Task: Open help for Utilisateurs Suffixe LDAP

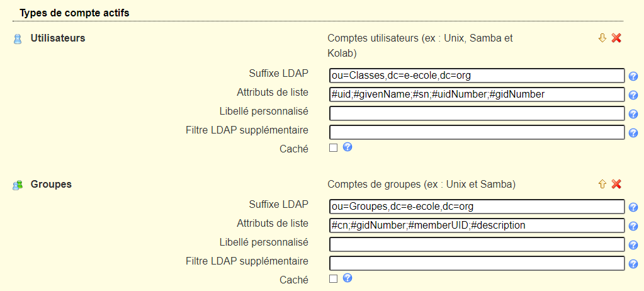Action: tap(634, 76)
